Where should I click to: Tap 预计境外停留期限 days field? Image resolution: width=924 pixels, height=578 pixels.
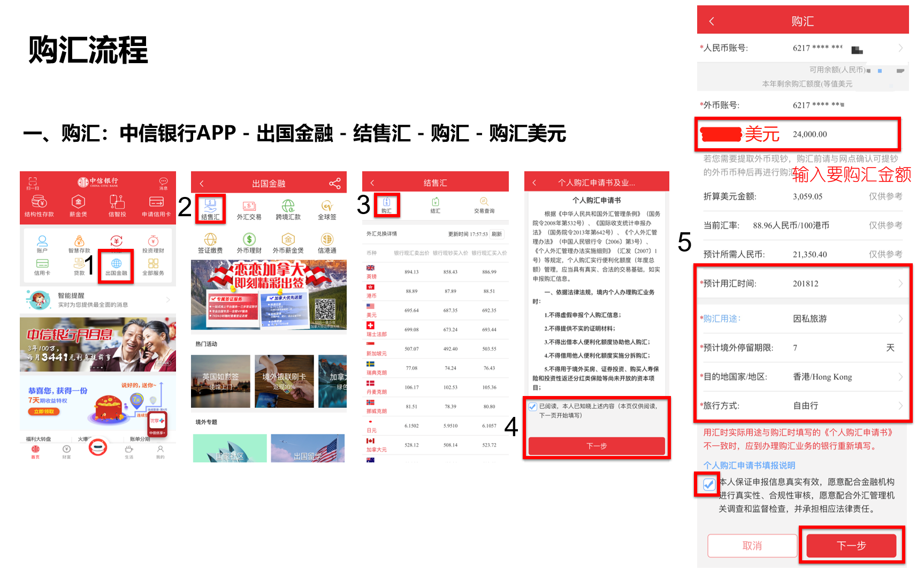(802, 348)
